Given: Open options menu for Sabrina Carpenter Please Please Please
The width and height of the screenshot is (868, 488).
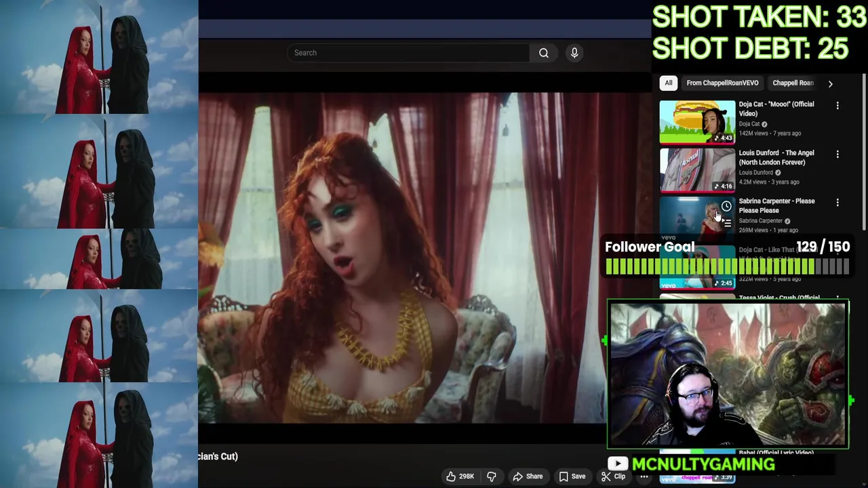Looking at the screenshot, I should tap(837, 203).
